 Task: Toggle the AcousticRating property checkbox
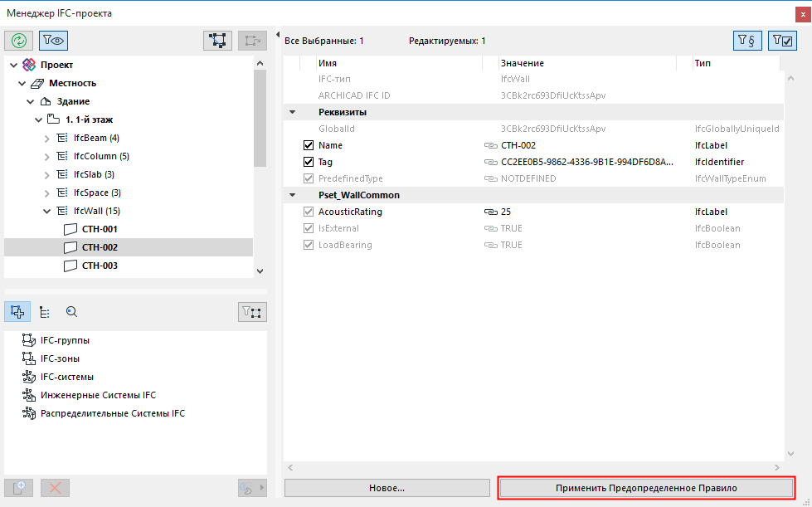point(309,212)
